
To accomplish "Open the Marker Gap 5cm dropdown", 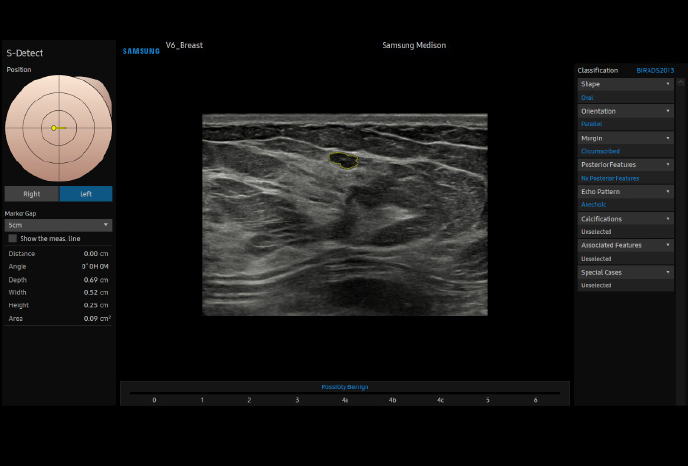I will pos(58,225).
